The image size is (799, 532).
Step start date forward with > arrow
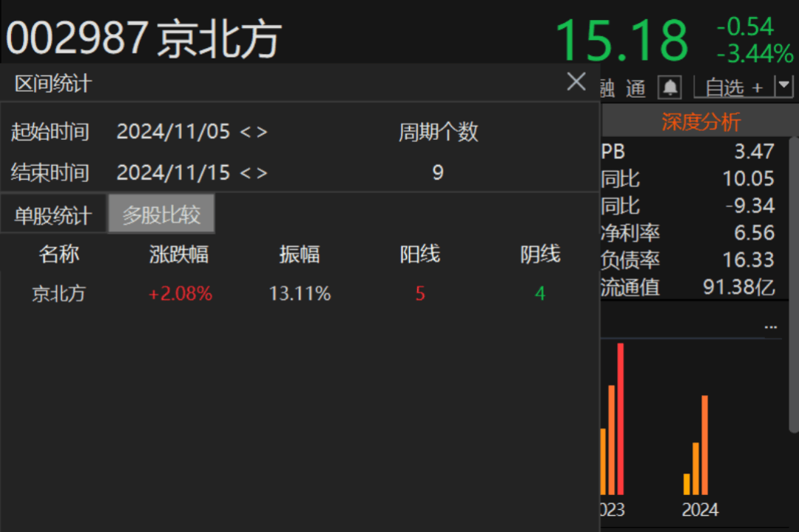(262, 132)
